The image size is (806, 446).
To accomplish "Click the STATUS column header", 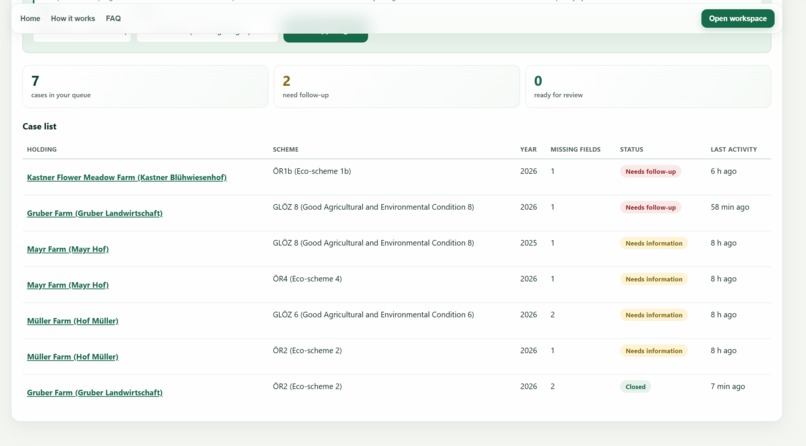I will [631, 150].
